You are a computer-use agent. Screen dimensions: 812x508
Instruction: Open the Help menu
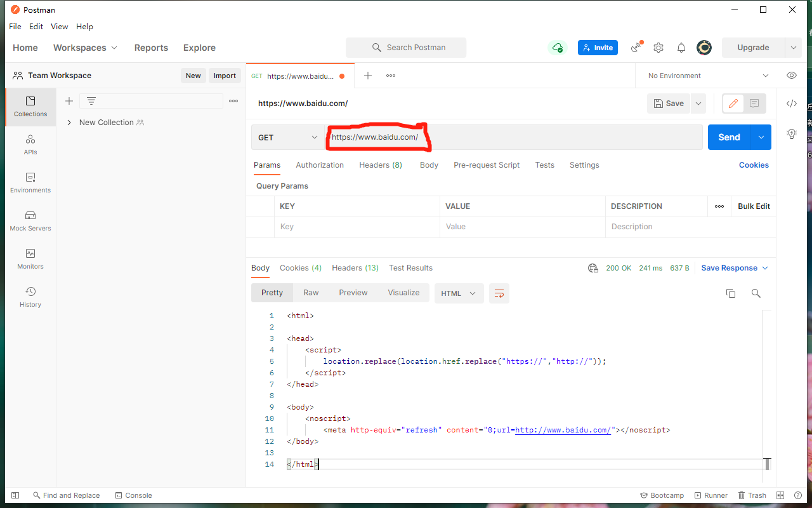85,27
